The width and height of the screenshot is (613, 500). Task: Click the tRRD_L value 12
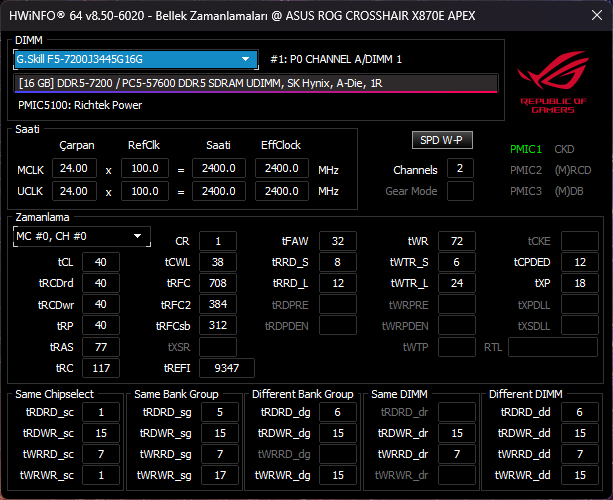(338, 283)
